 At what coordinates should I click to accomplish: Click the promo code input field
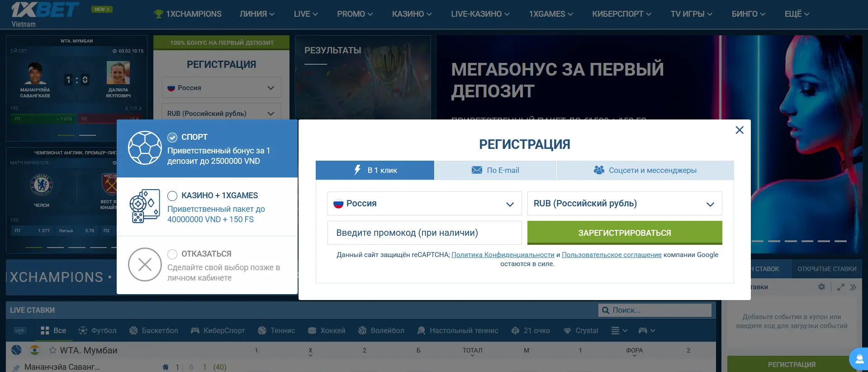point(424,233)
